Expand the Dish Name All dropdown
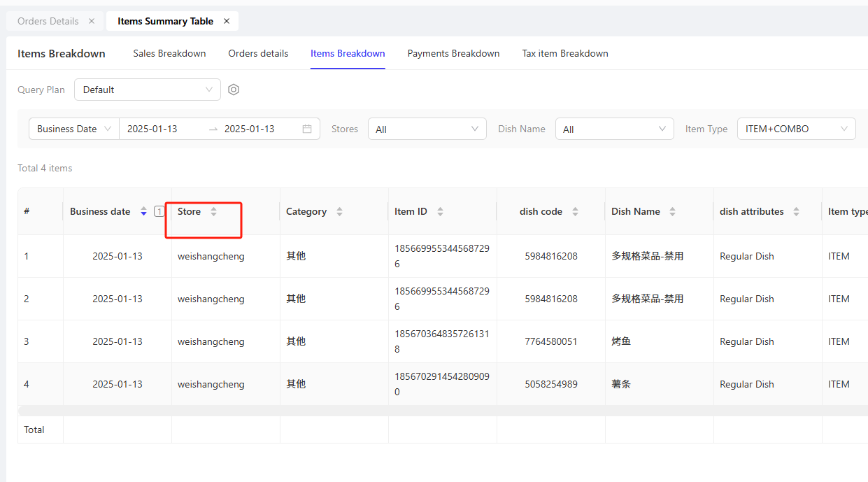Screen dimensions: 868x482 pyautogui.click(x=615, y=129)
